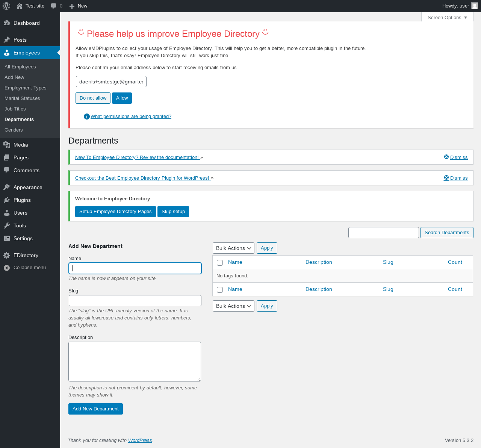The width and height of the screenshot is (481, 448).
Task: Click the bottom Apply button
Action: (x=267, y=306)
